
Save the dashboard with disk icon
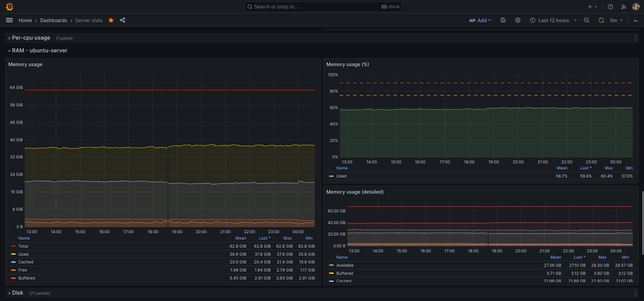(503, 20)
